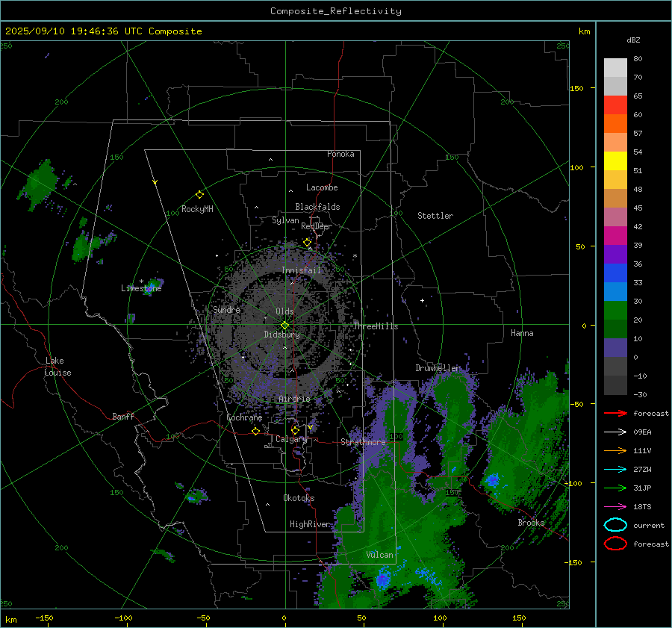Click the red forecast ellipse icon
The height and width of the screenshot is (628, 672).
(615, 544)
